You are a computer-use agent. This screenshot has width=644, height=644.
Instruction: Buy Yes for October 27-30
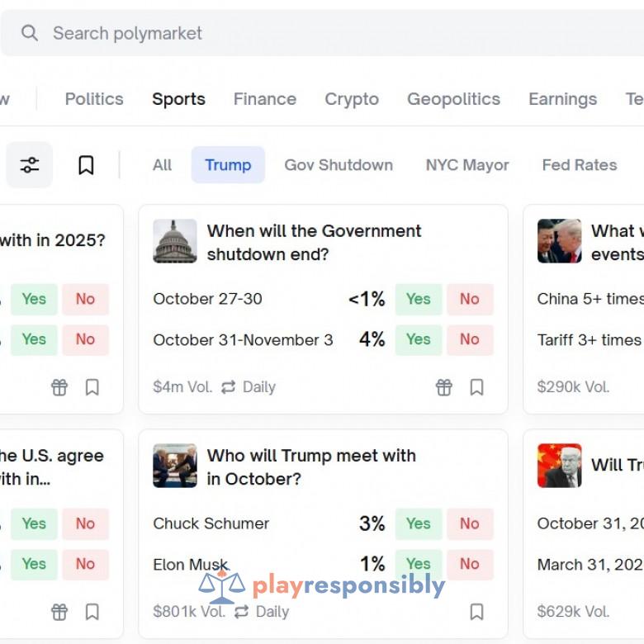point(419,299)
